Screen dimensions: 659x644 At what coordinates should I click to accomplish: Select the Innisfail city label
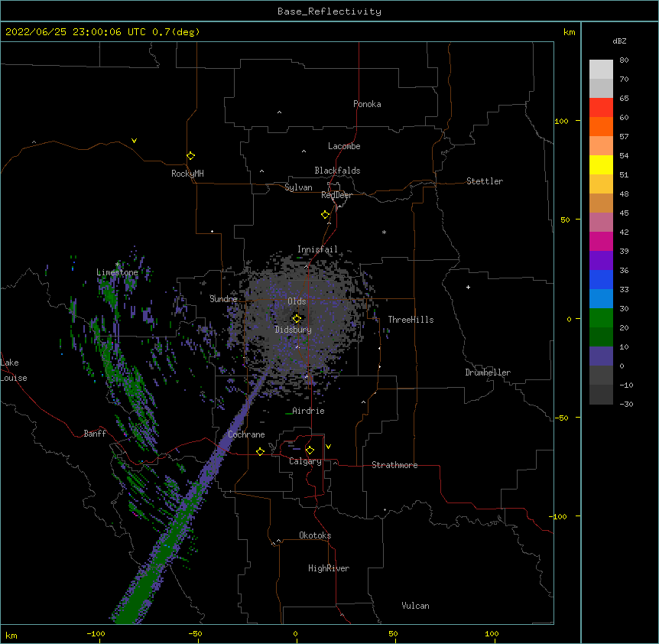tap(317, 249)
